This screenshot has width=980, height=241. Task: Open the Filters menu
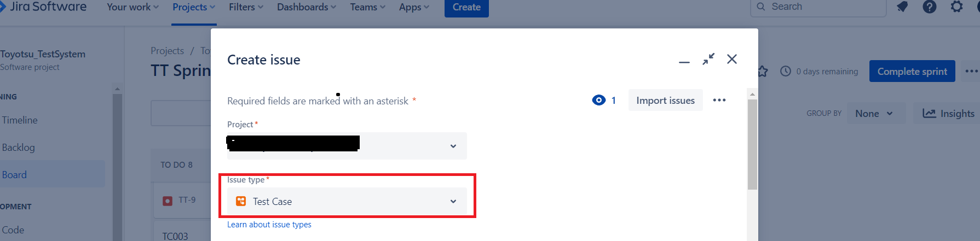click(246, 7)
